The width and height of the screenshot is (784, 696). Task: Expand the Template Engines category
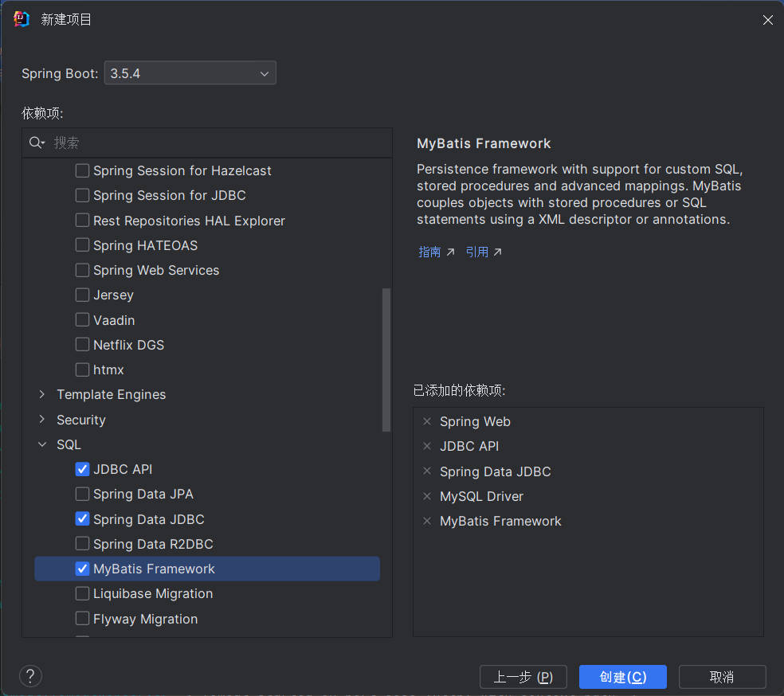[42, 394]
